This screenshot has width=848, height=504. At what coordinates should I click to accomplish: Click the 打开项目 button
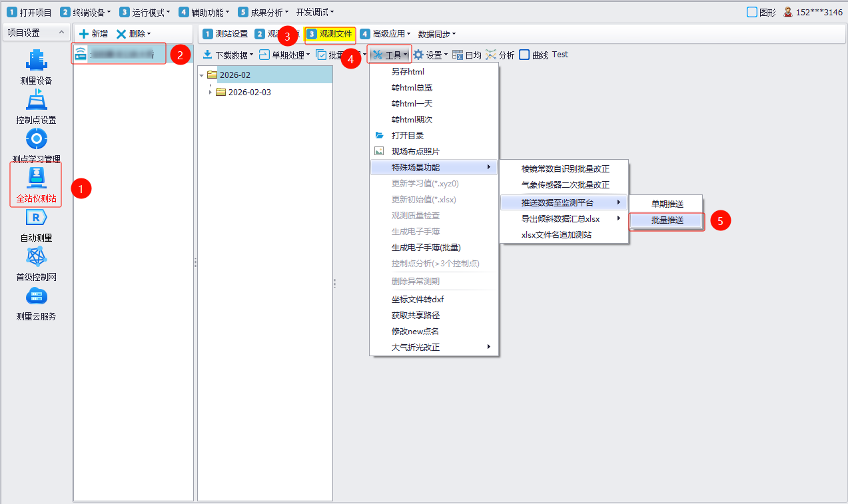coord(29,12)
